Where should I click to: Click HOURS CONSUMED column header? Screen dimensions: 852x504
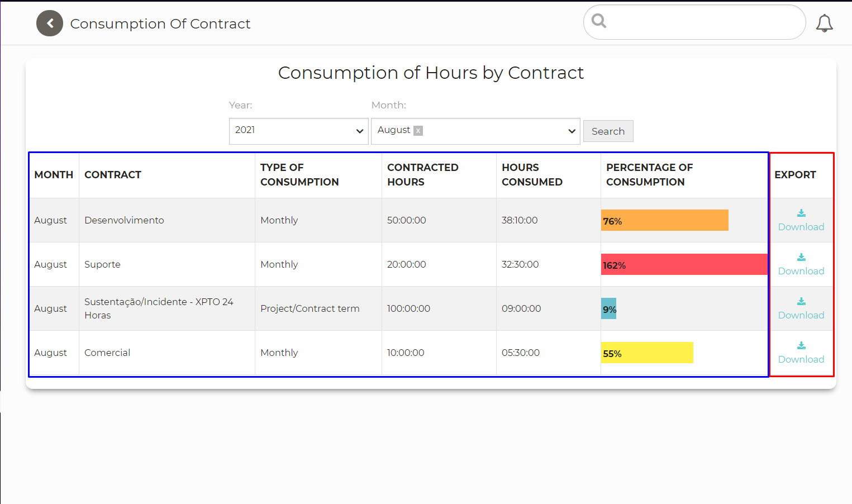pyautogui.click(x=532, y=175)
